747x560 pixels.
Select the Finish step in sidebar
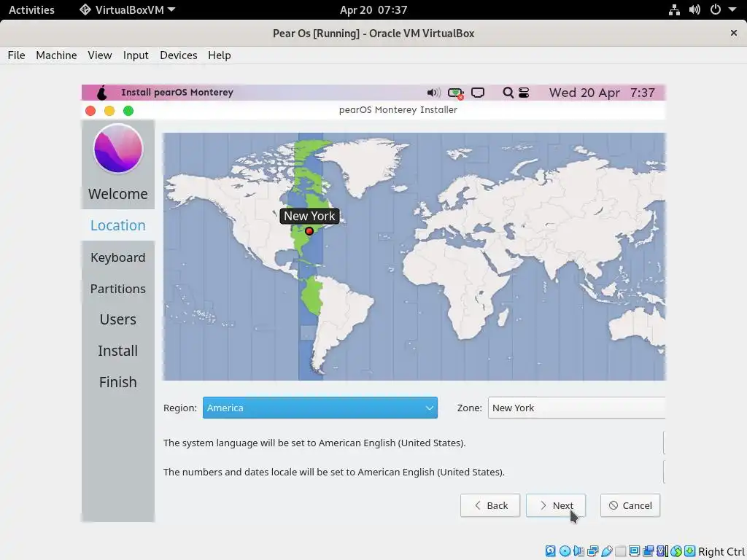[x=118, y=382]
